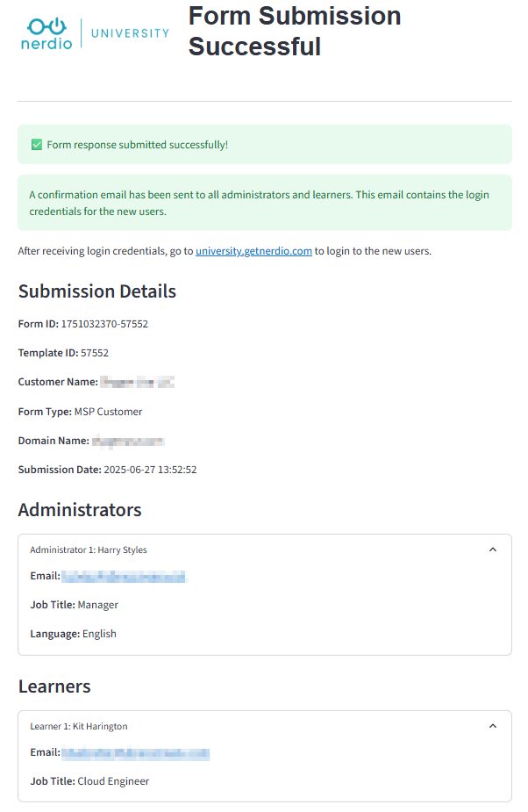
Task: Click the Submission Details heading
Action: 97,291
